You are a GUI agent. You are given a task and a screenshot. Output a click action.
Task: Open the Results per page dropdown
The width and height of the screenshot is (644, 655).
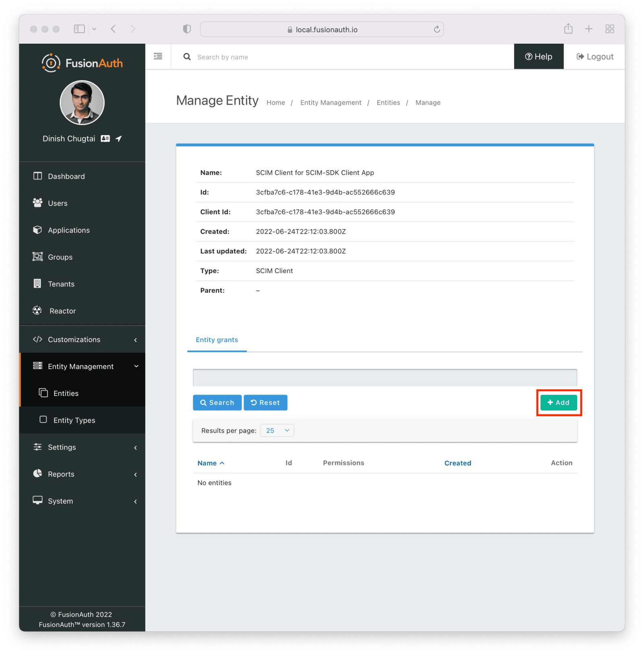[x=277, y=430]
